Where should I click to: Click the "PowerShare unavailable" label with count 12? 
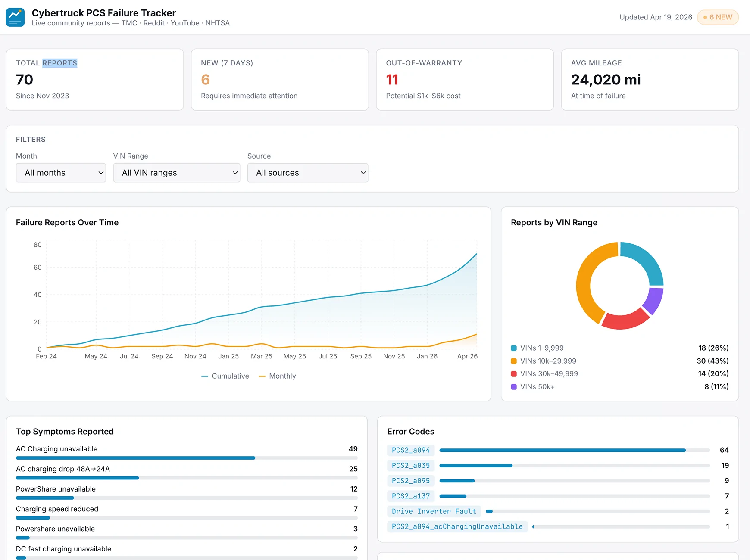click(x=56, y=489)
